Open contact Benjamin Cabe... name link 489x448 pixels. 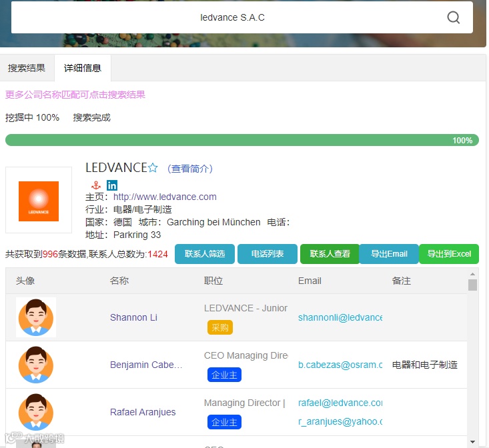[x=146, y=365]
